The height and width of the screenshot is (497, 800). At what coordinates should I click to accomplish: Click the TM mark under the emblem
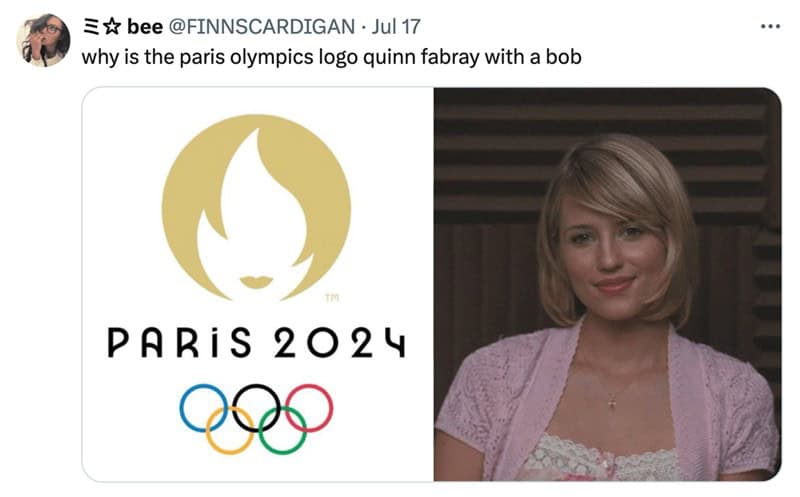tap(332, 298)
